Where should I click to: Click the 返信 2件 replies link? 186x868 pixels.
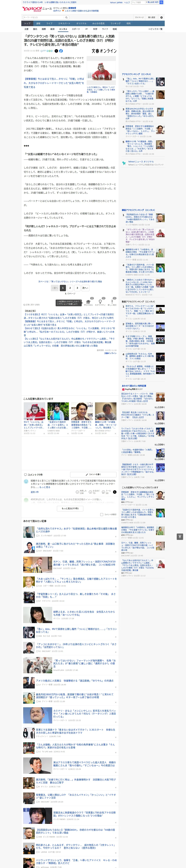click(35, 492)
